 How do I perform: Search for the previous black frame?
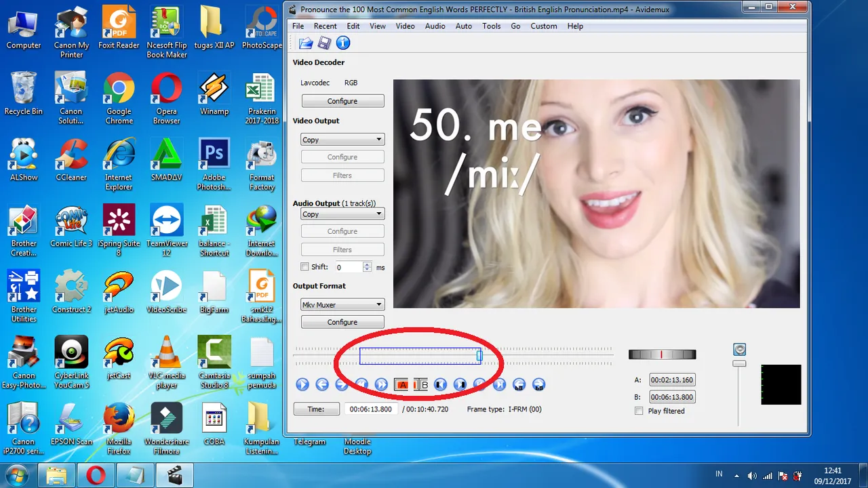tap(440, 384)
